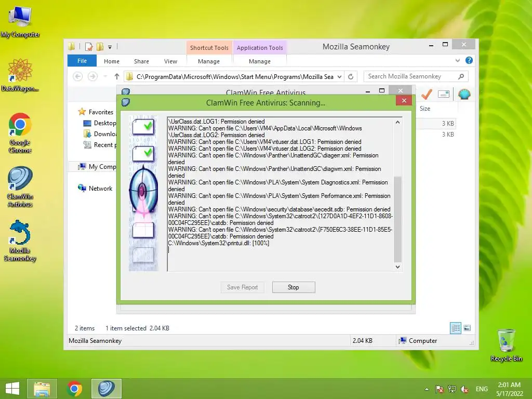532x399 pixels.
Task: Open the recent locations dropdown arrow
Action: [105, 77]
